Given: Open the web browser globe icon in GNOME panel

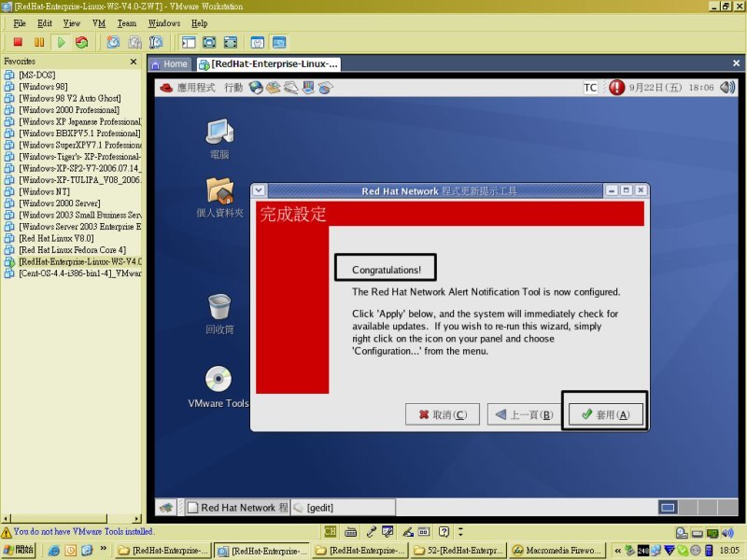Looking at the screenshot, I should (256, 87).
